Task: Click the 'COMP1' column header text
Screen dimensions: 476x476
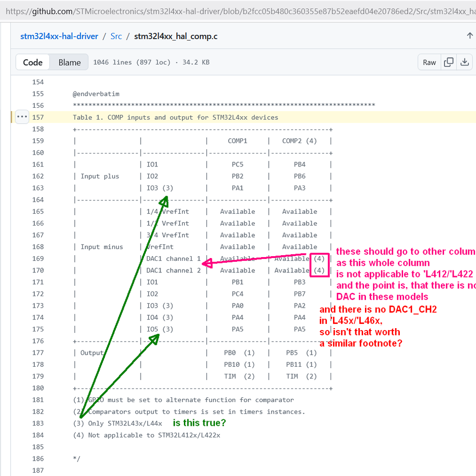Action: (x=237, y=141)
